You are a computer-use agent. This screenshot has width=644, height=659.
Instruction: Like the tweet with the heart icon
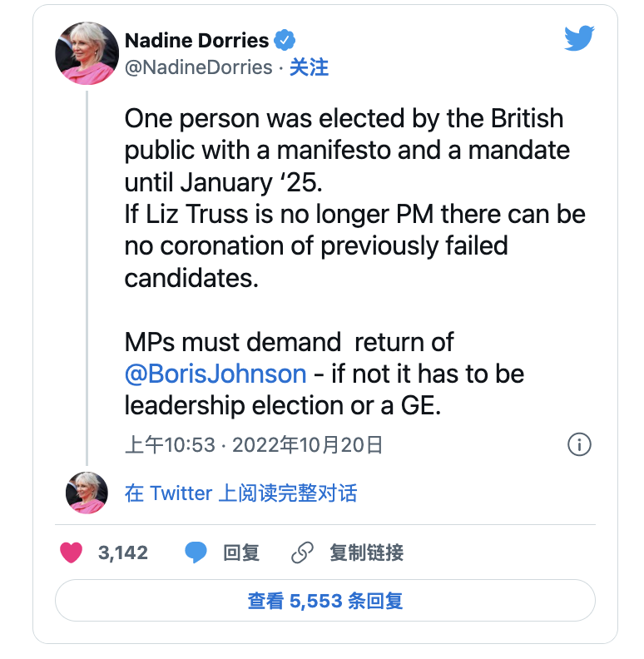click(x=72, y=552)
